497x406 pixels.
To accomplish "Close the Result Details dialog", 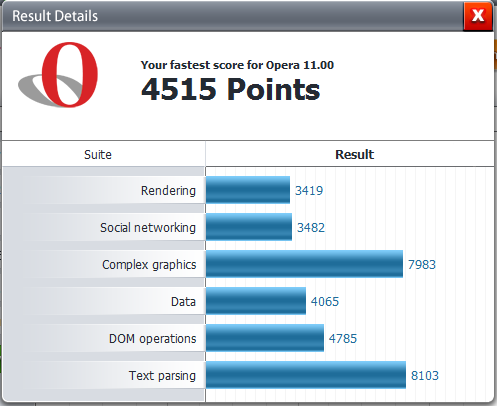I will [478, 16].
